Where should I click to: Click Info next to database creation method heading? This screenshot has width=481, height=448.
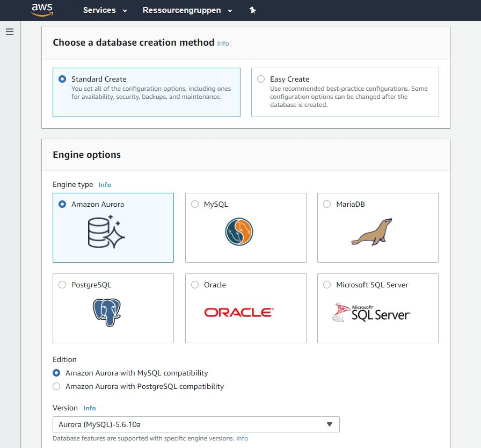[223, 44]
